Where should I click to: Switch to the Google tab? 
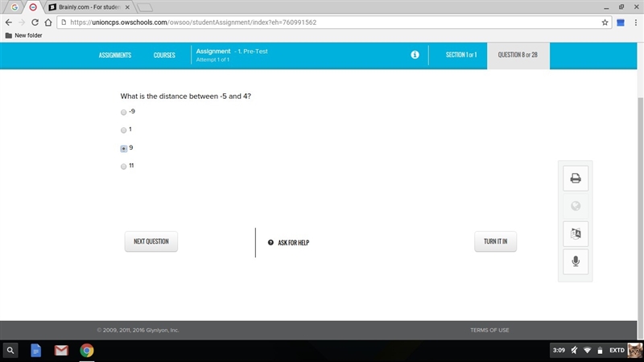coord(14,7)
